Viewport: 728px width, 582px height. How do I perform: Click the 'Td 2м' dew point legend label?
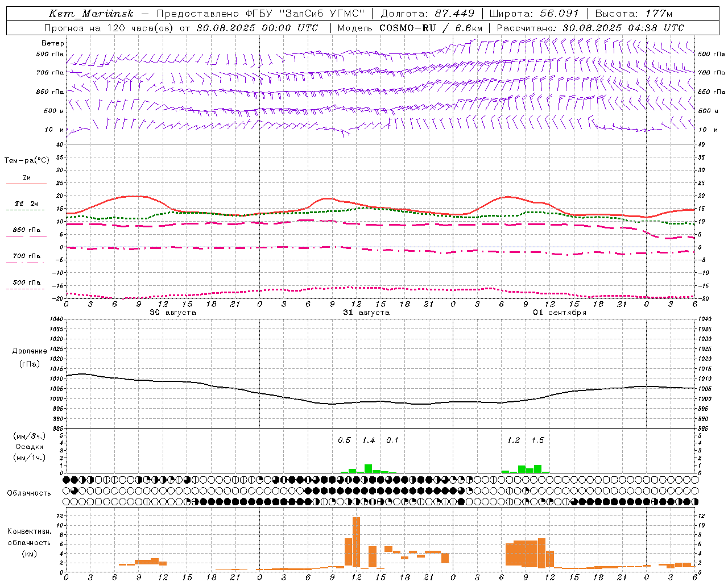[27, 203]
